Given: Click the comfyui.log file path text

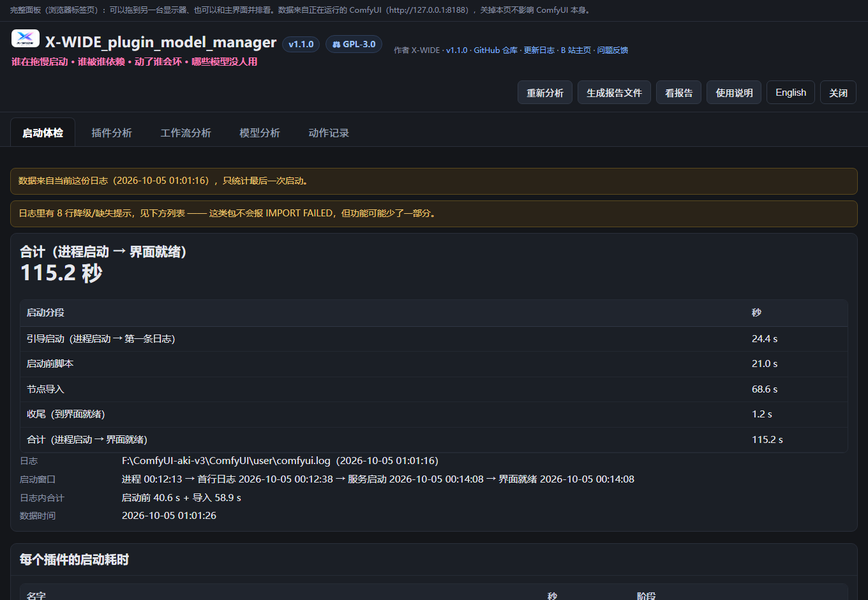Looking at the screenshot, I should [x=280, y=461].
